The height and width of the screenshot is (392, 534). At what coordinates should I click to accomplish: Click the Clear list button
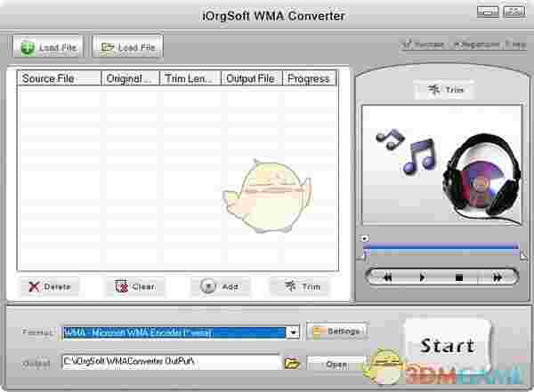click(135, 286)
